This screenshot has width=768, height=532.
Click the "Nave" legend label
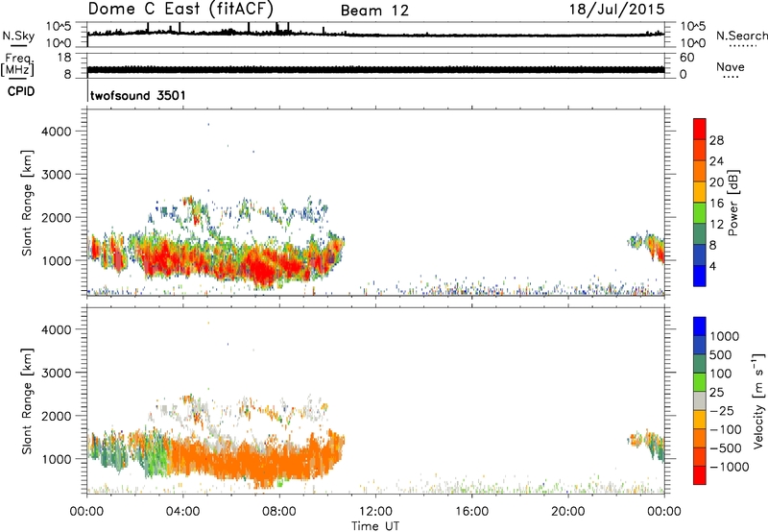(731, 66)
